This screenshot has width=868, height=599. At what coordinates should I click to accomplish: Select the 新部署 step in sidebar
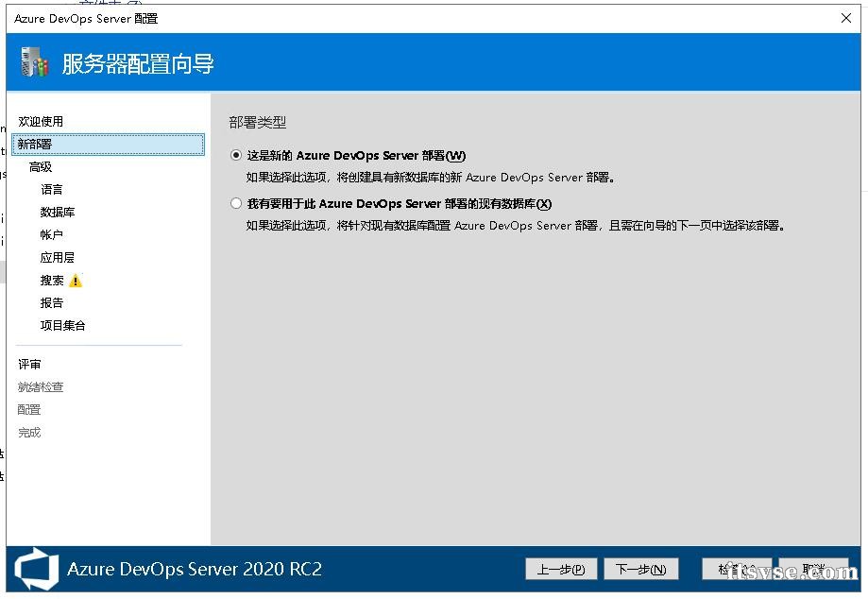[x=108, y=145]
